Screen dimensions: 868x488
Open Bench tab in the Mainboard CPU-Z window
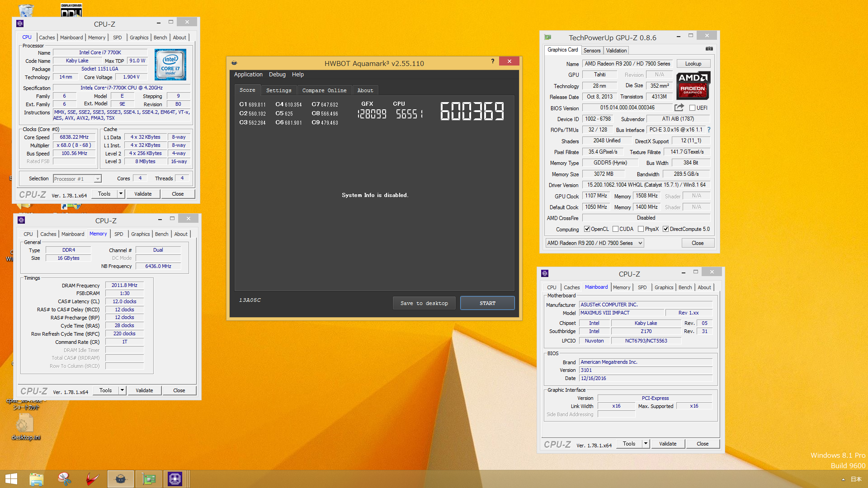coord(685,287)
